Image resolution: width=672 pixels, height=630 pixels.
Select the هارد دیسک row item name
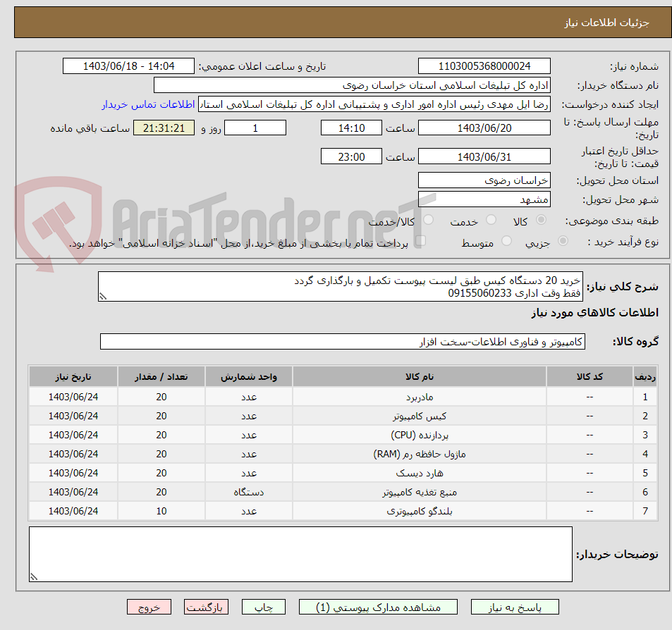420,474
